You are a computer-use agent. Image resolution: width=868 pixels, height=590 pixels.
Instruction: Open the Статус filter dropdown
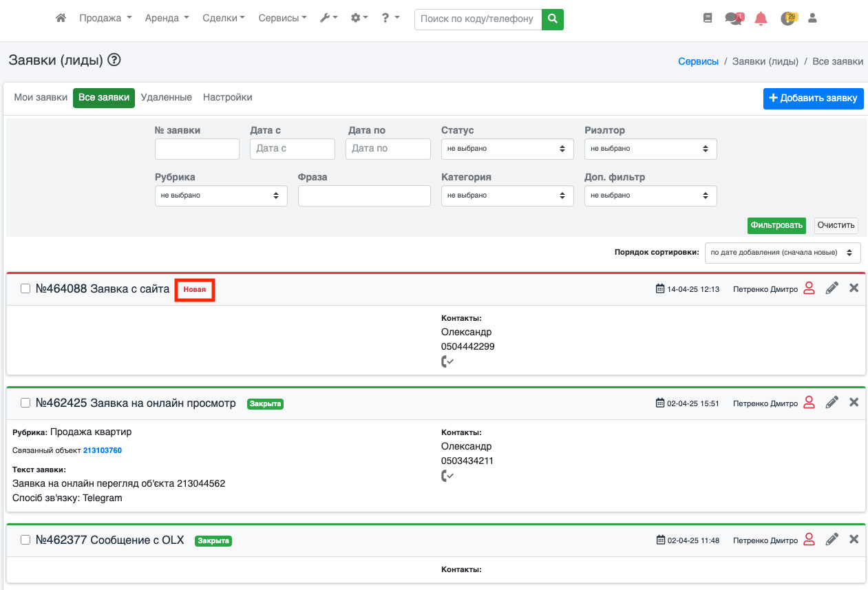(x=507, y=149)
